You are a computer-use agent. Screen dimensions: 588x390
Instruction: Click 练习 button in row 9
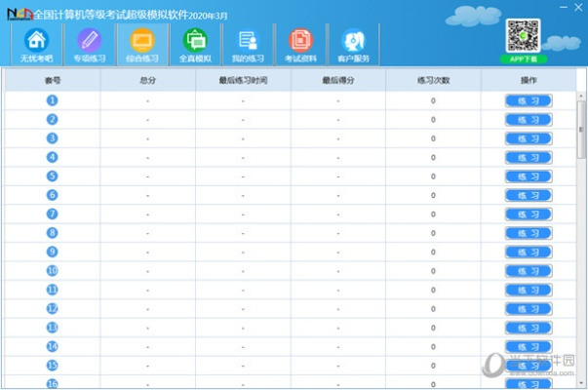pyautogui.click(x=529, y=252)
